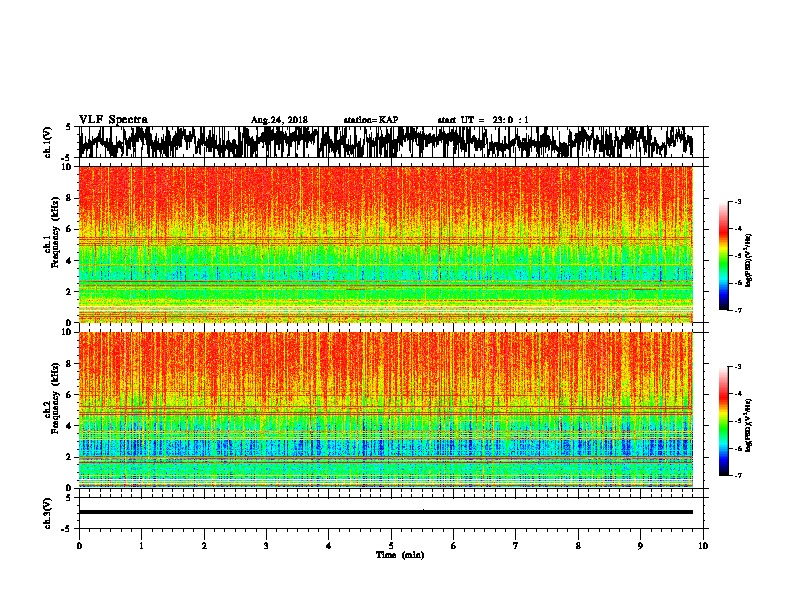The width and height of the screenshot is (792, 612).
Task: Click the ch.1 spectrogram plot area
Action: (x=386, y=244)
